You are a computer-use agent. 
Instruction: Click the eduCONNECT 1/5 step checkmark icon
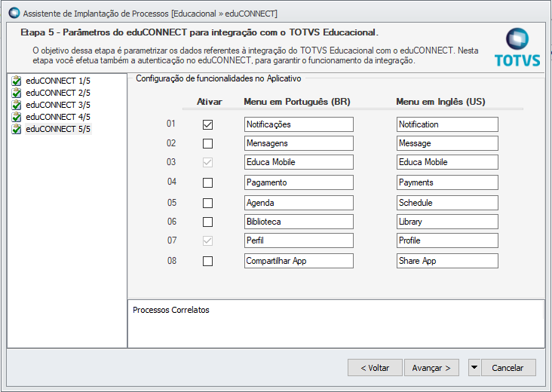pyautogui.click(x=17, y=81)
